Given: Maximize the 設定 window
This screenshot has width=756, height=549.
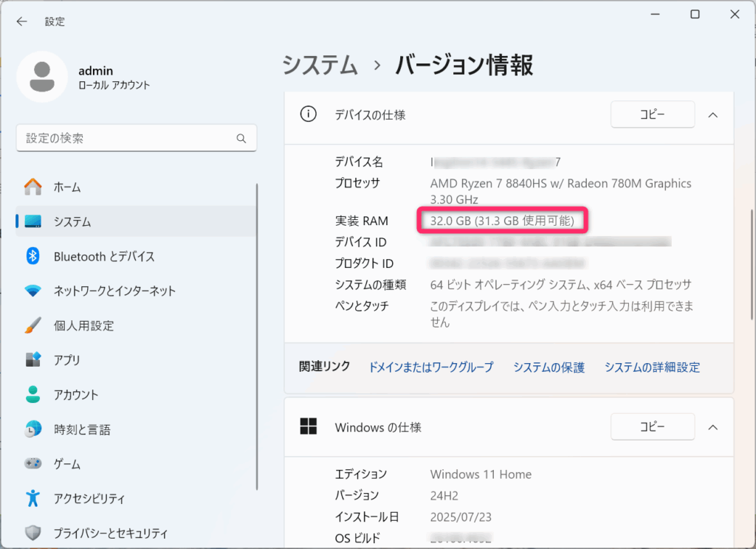Looking at the screenshot, I should tap(695, 14).
